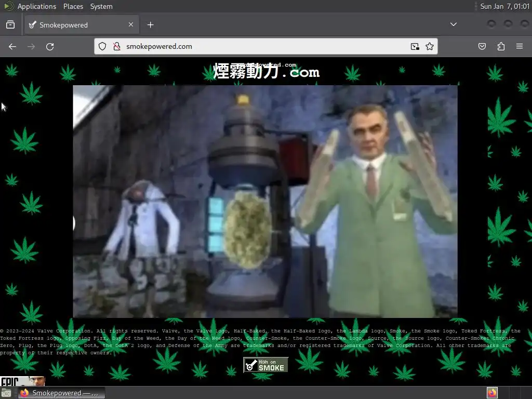Click the forward navigation arrow

31,46
